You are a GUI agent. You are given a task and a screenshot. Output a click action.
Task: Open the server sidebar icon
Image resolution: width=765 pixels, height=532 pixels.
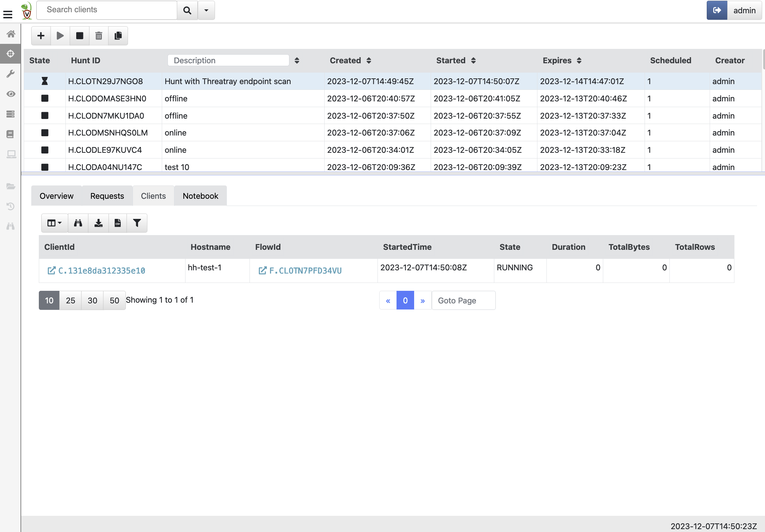11,114
